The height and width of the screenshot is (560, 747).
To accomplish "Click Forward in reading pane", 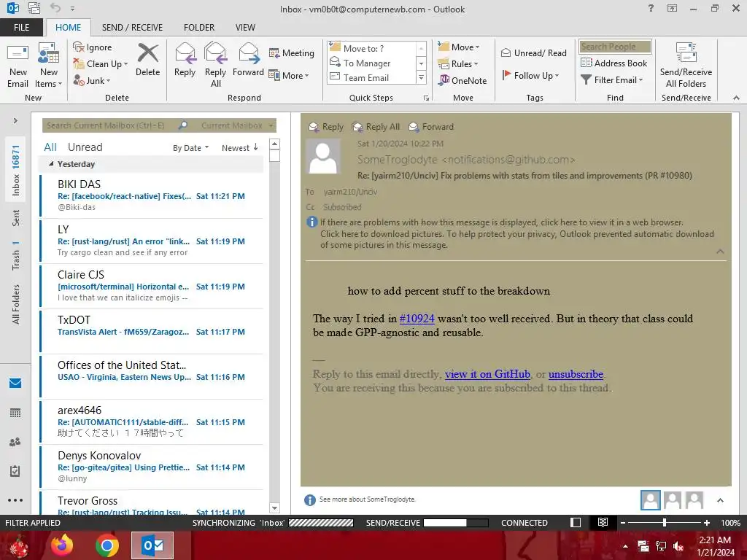I will (x=431, y=127).
